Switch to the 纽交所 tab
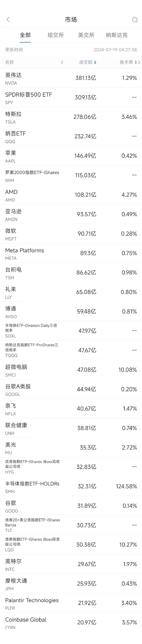The width and height of the screenshot is (142, 644). 56,35
